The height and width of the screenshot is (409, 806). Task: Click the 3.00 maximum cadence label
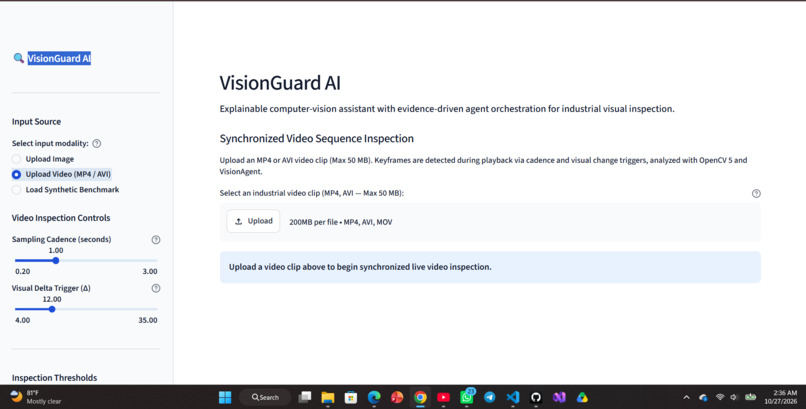coord(150,271)
